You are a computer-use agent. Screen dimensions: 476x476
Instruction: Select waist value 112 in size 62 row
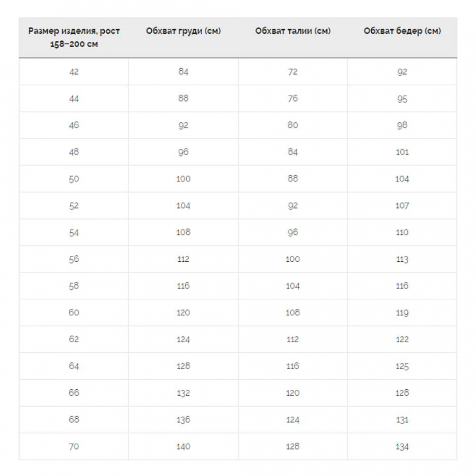[x=292, y=340]
